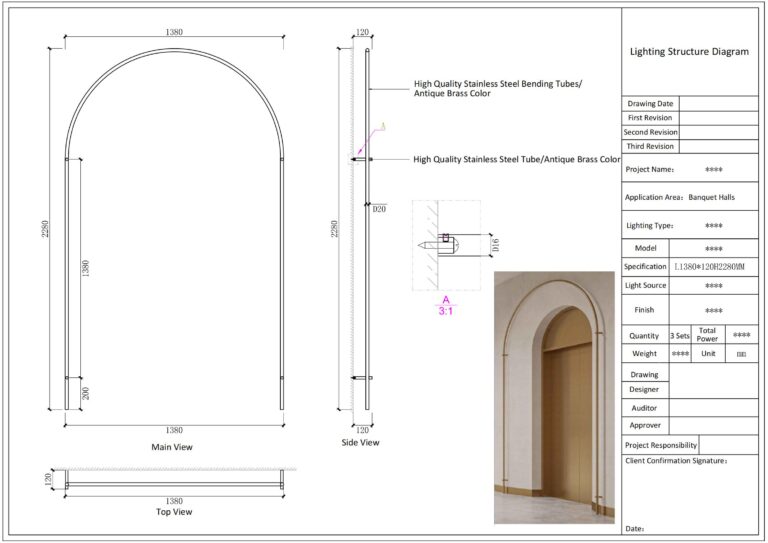Image resolution: width=768 pixels, height=543 pixels.
Task: Select the blank First Revision cell
Action: coord(718,117)
